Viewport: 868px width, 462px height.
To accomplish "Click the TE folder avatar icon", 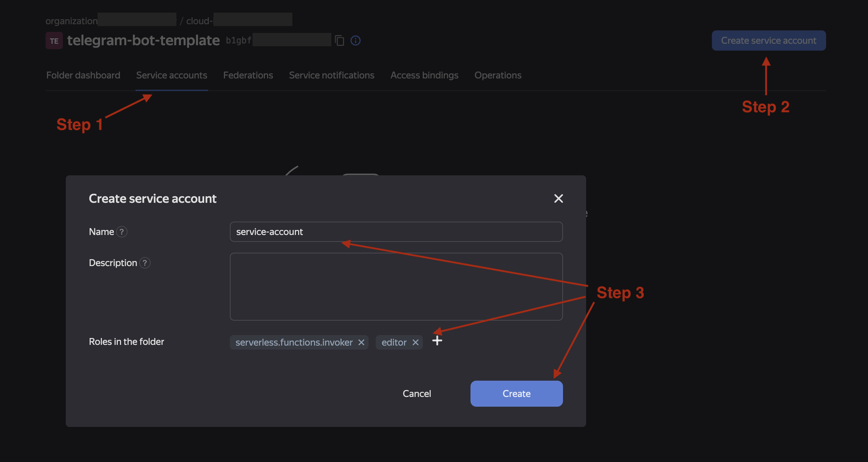I will point(54,40).
